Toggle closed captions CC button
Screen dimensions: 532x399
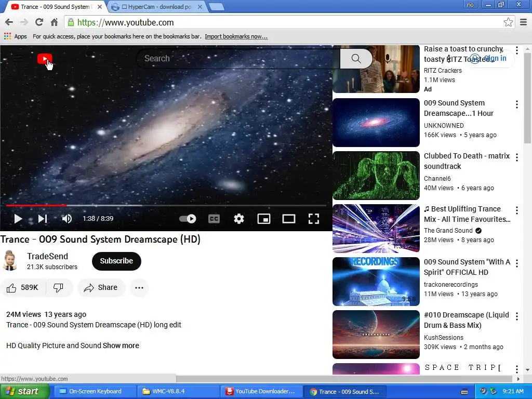tap(214, 219)
